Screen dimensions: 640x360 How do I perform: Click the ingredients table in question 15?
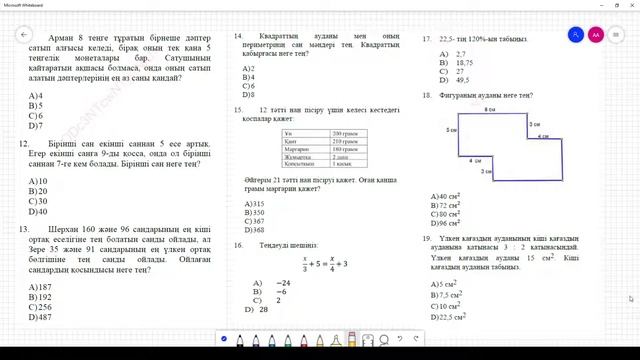click(x=324, y=148)
